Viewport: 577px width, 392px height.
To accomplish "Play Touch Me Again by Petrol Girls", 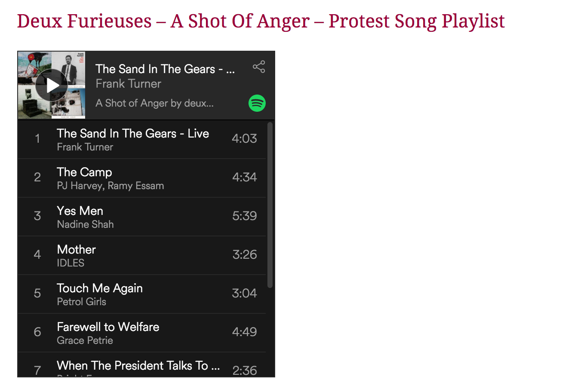I will coord(100,288).
